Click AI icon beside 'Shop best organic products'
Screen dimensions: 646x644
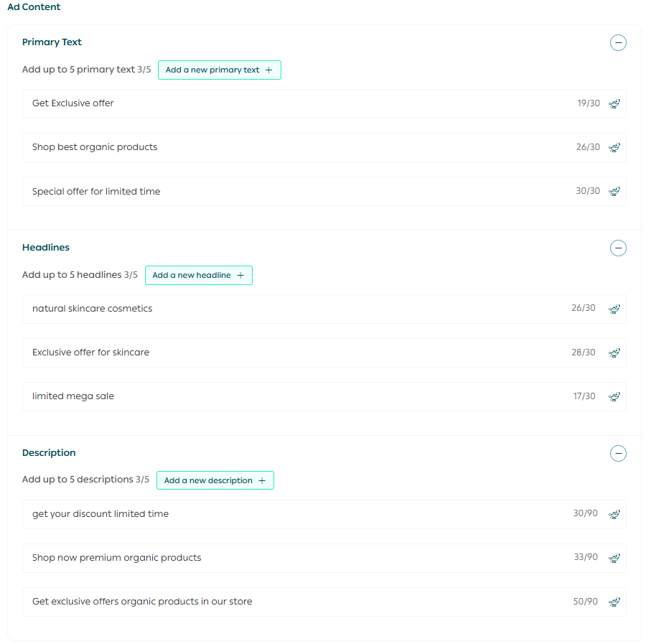[x=614, y=148]
